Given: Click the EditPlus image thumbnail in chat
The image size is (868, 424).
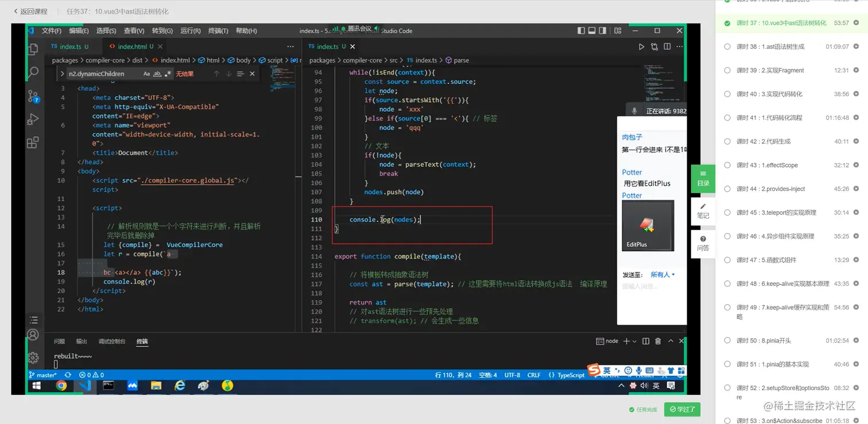Looking at the screenshot, I should coord(648,225).
